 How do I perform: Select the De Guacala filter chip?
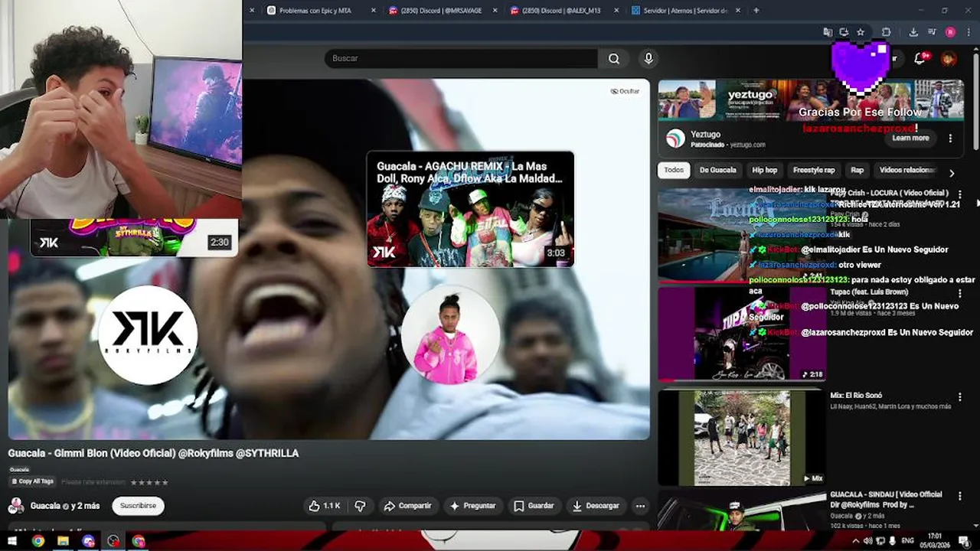pyautogui.click(x=717, y=171)
